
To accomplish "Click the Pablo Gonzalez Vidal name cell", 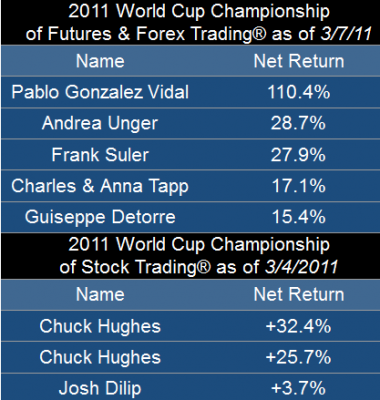I will (x=100, y=92).
